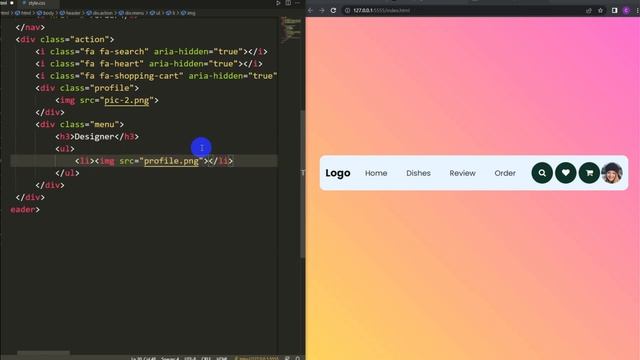640x360 pixels.
Task: Share this page from the address bar
Action: click(x=589, y=11)
